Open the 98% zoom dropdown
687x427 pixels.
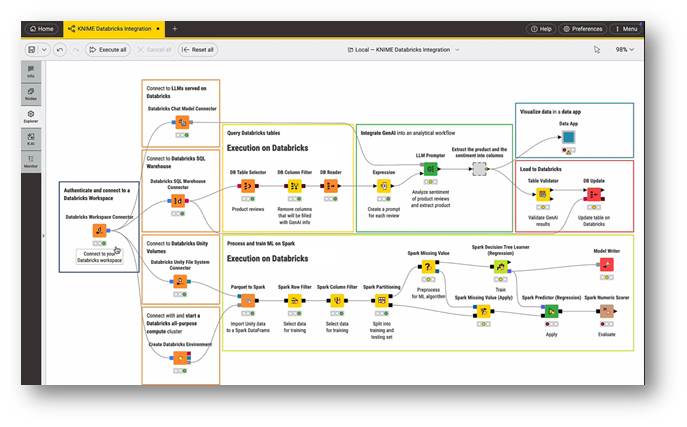624,50
